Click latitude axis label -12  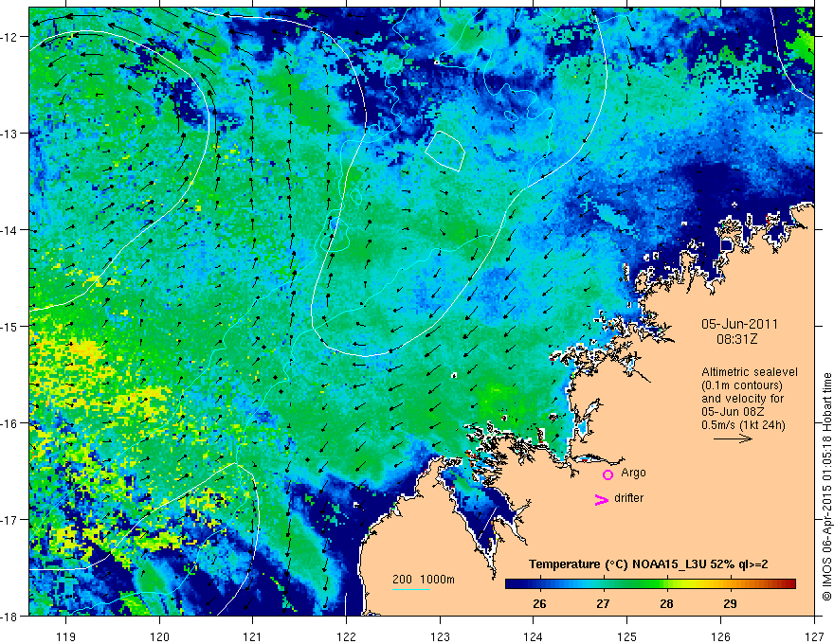9,37
